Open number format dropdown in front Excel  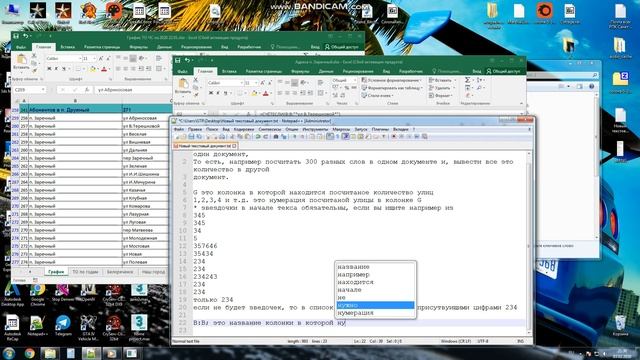(x=355, y=80)
